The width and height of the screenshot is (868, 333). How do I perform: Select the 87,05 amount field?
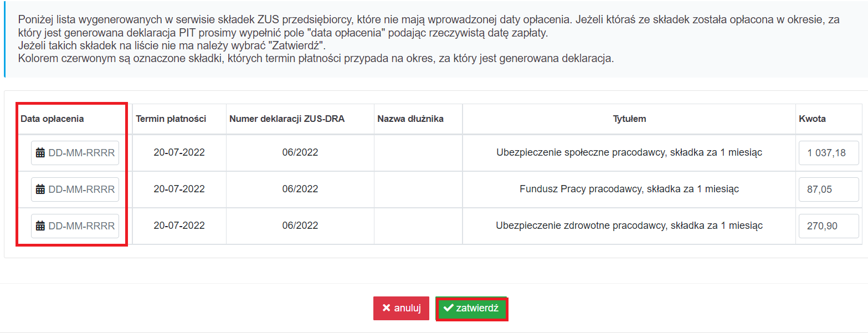pyautogui.click(x=829, y=189)
